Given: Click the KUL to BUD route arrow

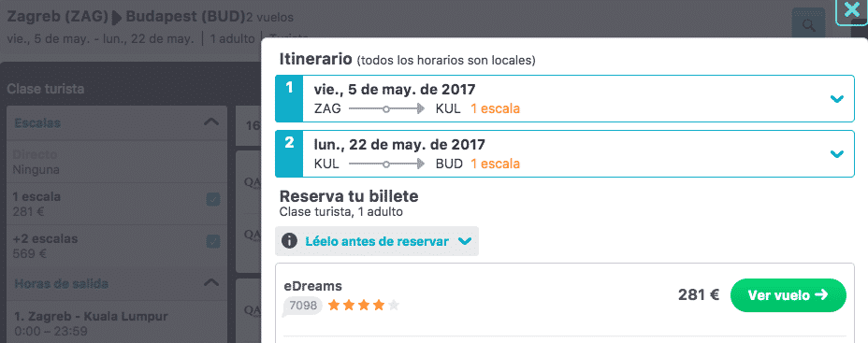Looking at the screenshot, I should tap(386, 164).
